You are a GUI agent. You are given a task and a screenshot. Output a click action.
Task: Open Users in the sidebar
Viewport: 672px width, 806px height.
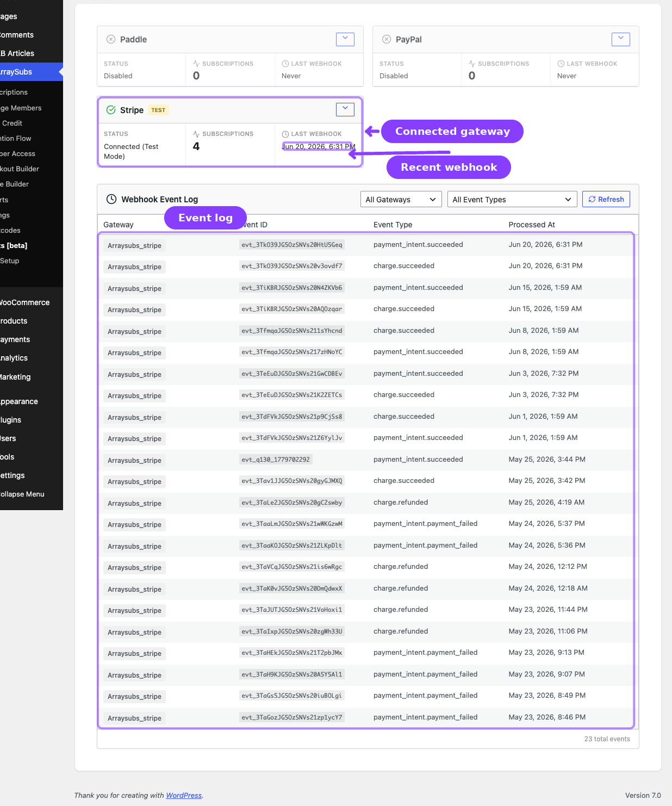[8, 438]
